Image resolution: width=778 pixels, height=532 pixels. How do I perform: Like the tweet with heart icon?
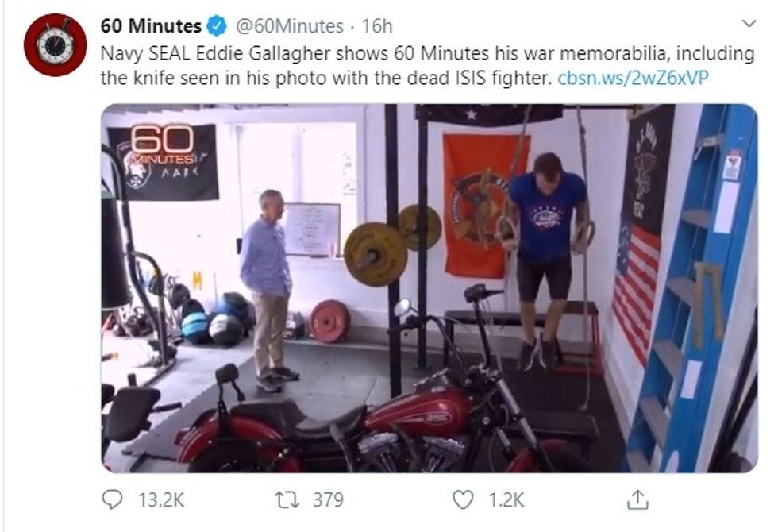pos(463,499)
